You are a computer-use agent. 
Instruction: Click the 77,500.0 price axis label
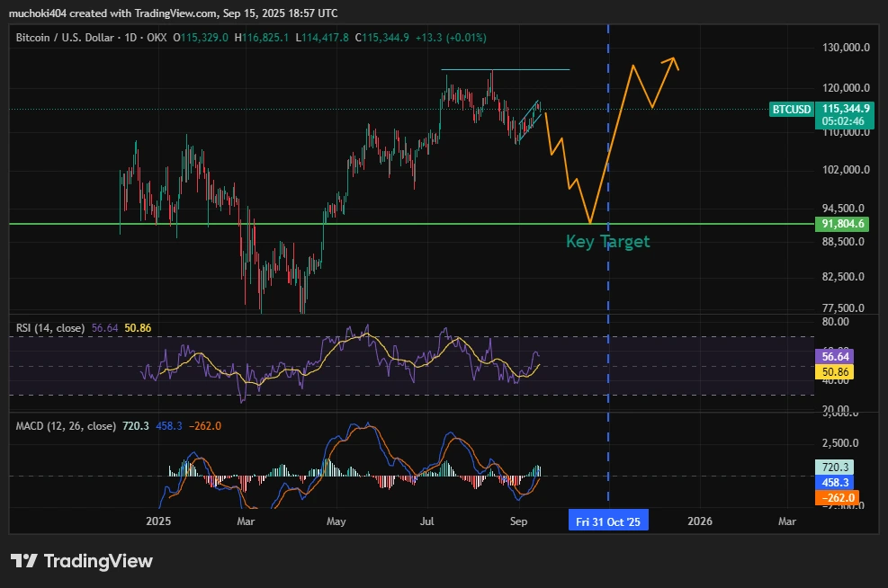click(x=843, y=308)
